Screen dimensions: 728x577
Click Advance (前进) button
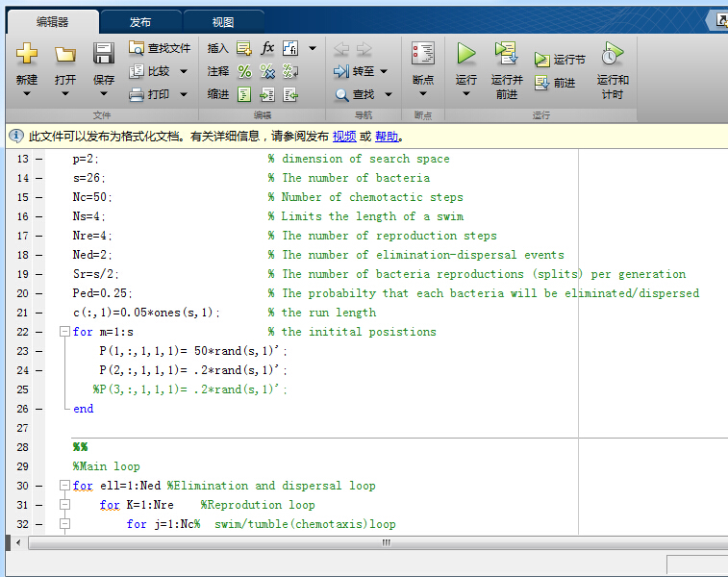[x=555, y=83]
